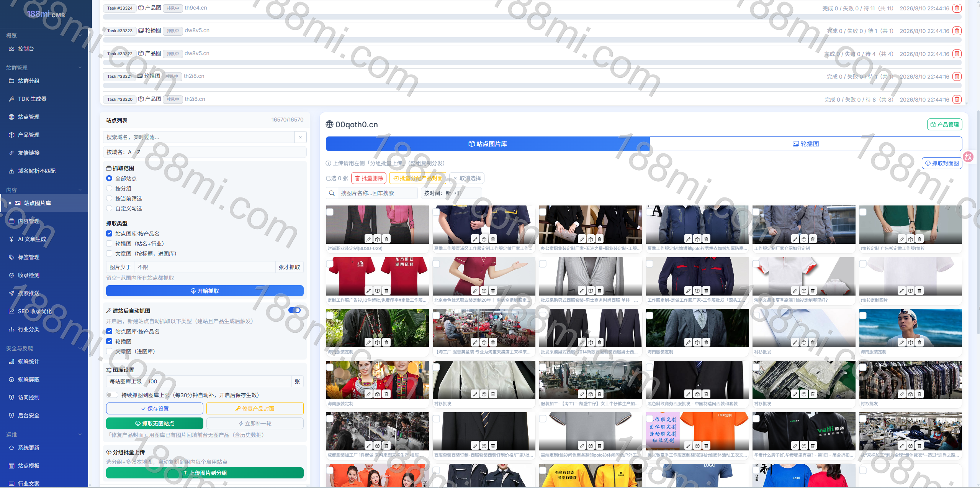Viewport: 980px width, 488px height.
Task: Click the progress bar under Task #33324
Action: [532, 17]
